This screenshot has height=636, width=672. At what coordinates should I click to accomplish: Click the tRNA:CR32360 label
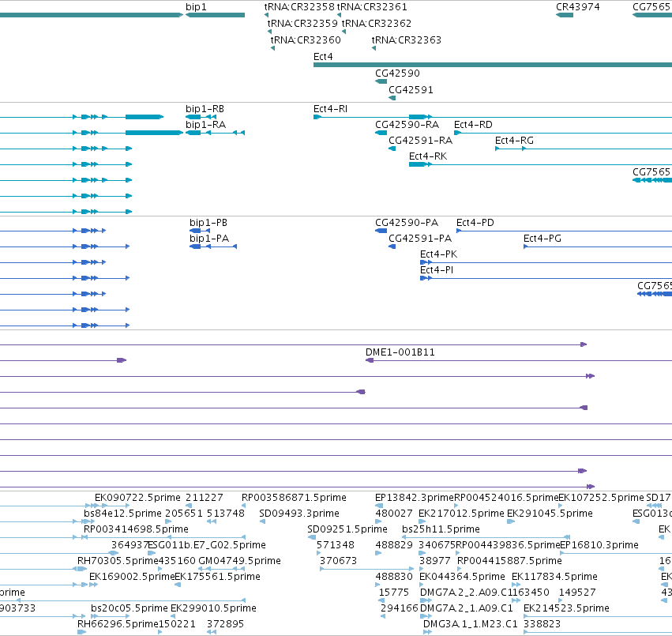pyautogui.click(x=306, y=40)
